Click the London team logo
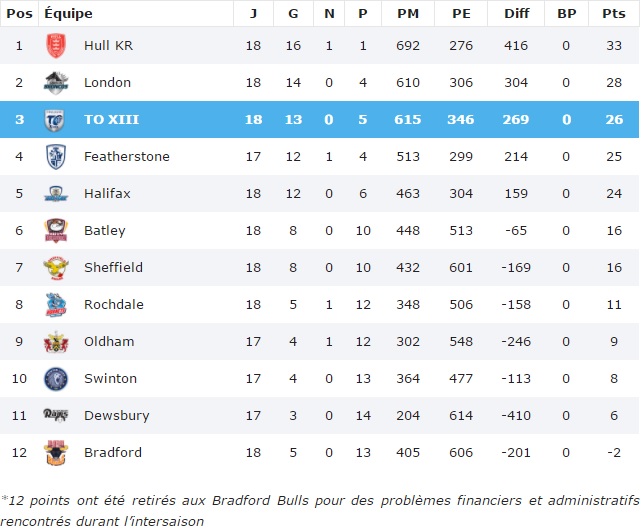This screenshot has height=532, width=642. tap(56, 83)
